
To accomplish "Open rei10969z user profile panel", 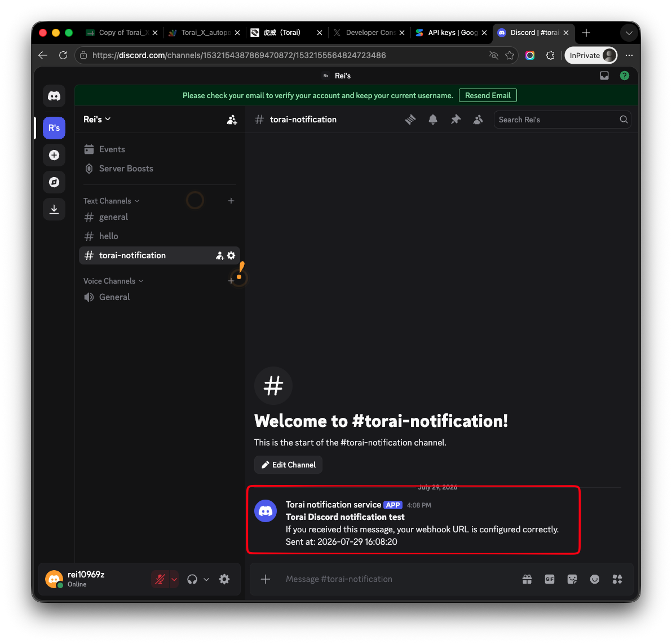I will pyautogui.click(x=86, y=579).
